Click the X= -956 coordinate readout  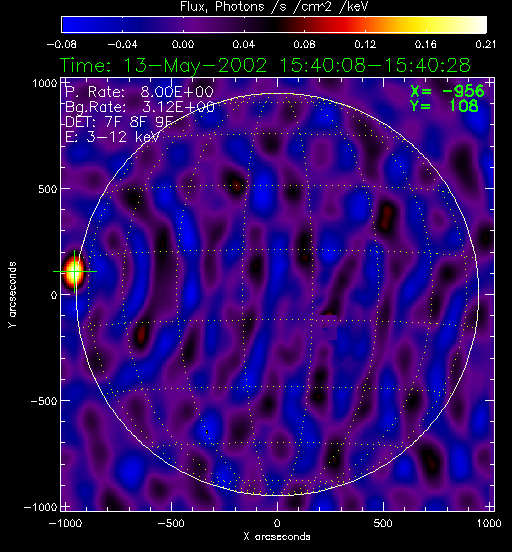click(x=447, y=91)
